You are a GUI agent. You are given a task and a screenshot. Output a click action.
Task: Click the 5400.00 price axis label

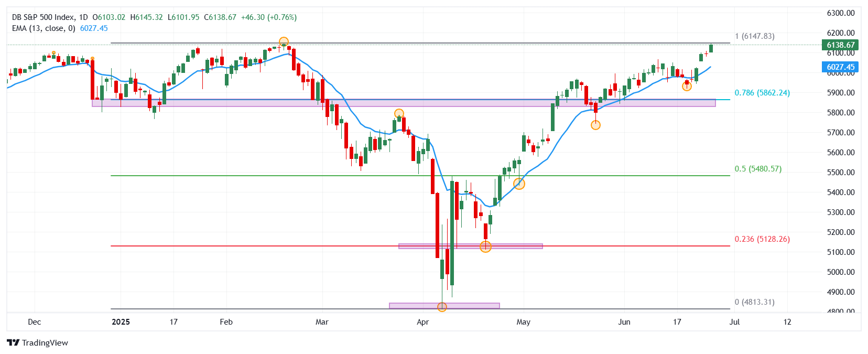coord(841,192)
